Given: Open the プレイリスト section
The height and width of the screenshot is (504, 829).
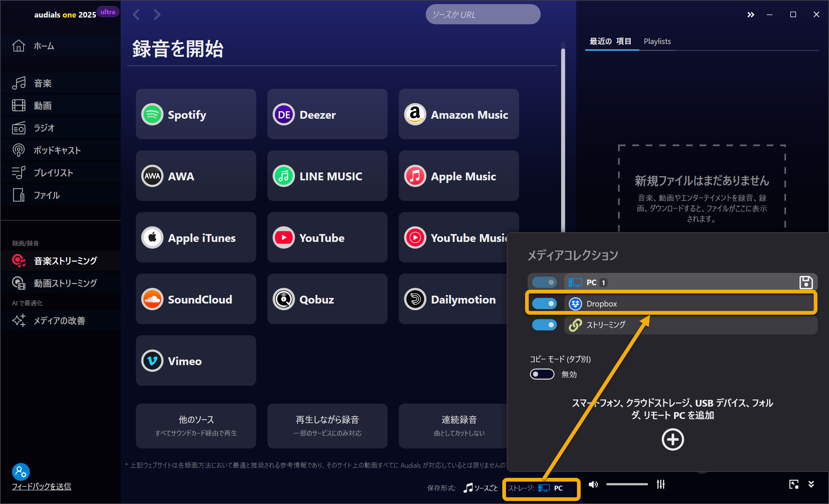Looking at the screenshot, I should click(x=60, y=173).
